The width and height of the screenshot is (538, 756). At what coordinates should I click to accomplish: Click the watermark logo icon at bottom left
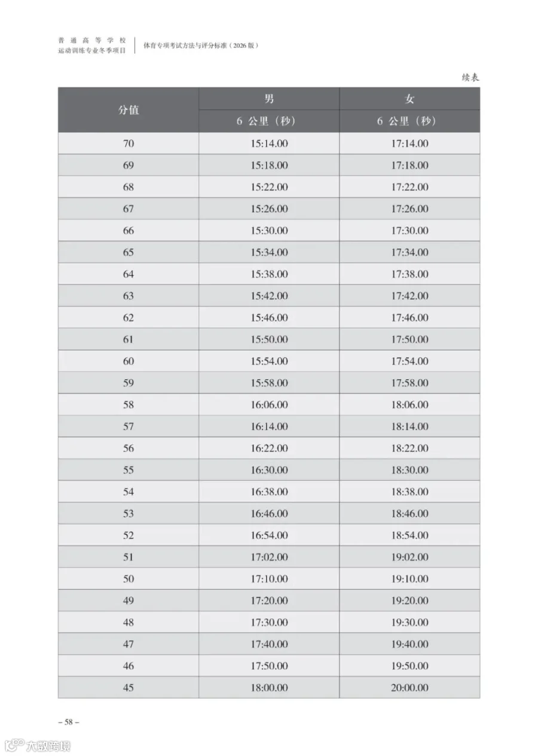coord(14,746)
